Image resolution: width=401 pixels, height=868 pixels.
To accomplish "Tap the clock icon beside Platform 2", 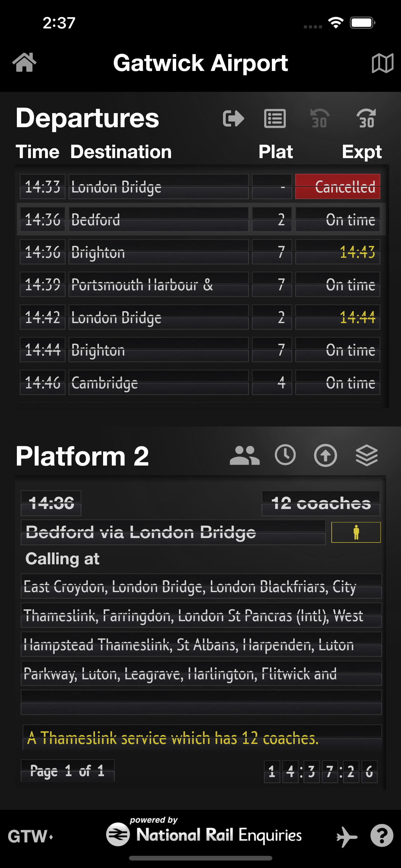I will [x=285, y=455].
